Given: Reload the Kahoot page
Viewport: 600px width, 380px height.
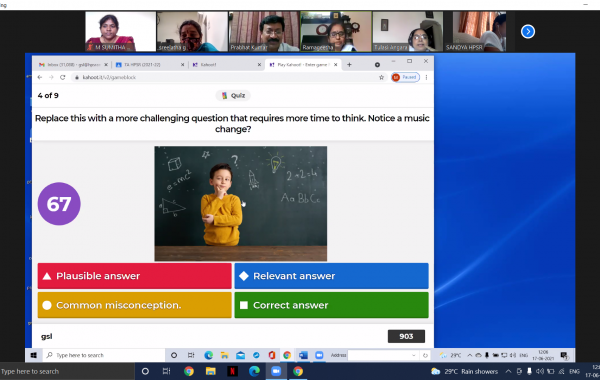Looking at the screenshot, I should pos(63,77).
